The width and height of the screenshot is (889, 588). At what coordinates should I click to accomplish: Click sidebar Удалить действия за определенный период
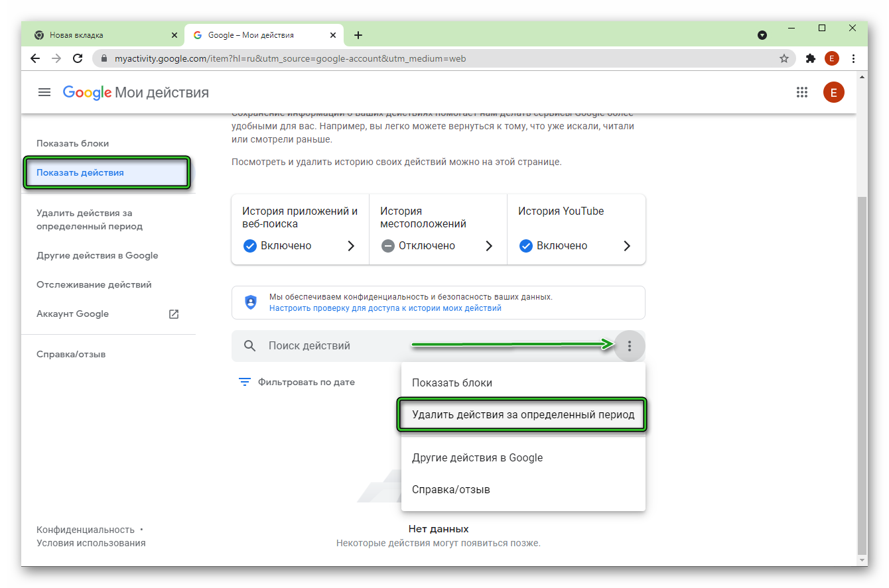click(x=90, y=219)
